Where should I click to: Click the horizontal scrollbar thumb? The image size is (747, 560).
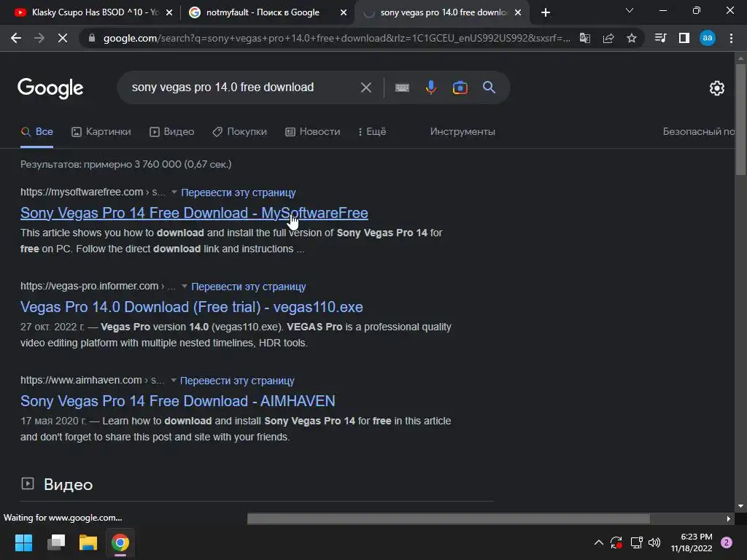coord(449,518)
